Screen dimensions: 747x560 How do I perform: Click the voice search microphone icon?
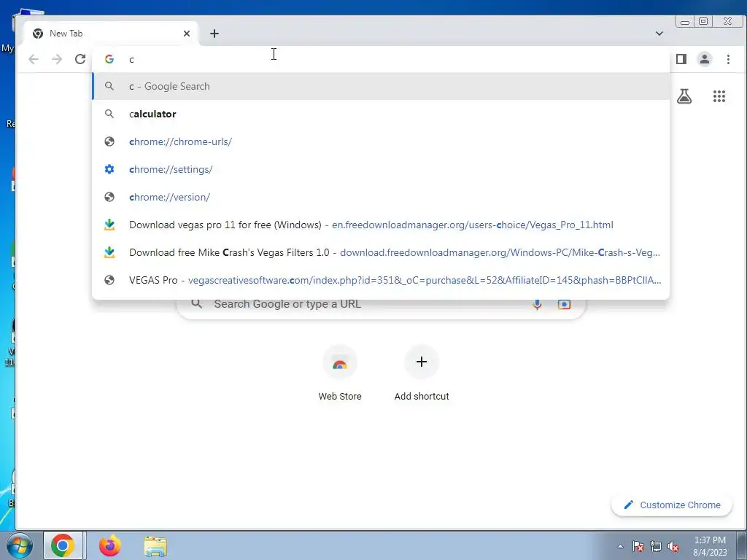point(537,304)
